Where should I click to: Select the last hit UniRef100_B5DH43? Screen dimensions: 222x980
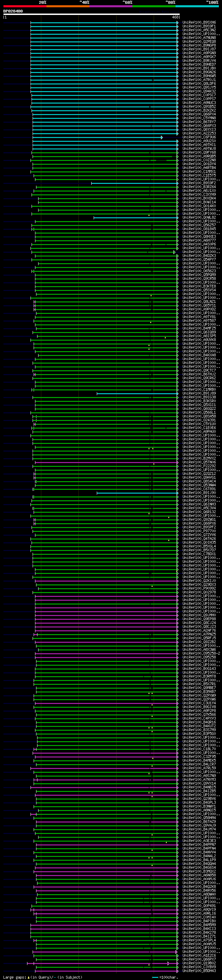tap(199, 971)
